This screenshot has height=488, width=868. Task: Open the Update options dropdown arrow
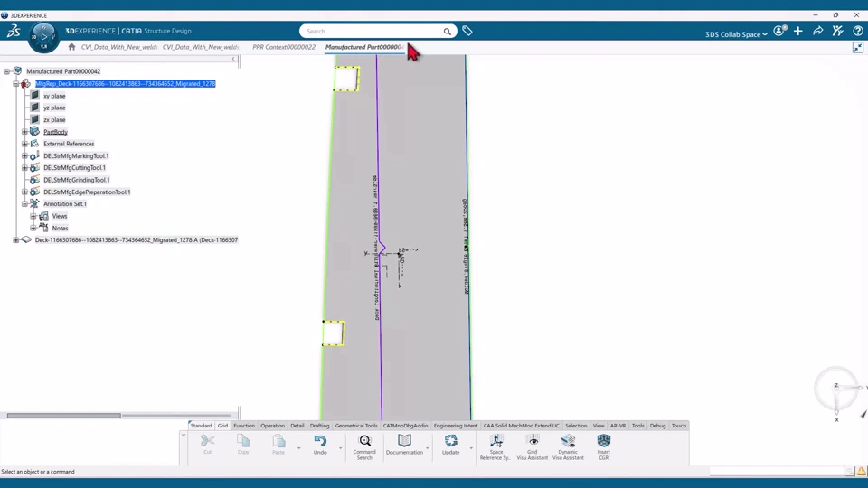(471, 448)
